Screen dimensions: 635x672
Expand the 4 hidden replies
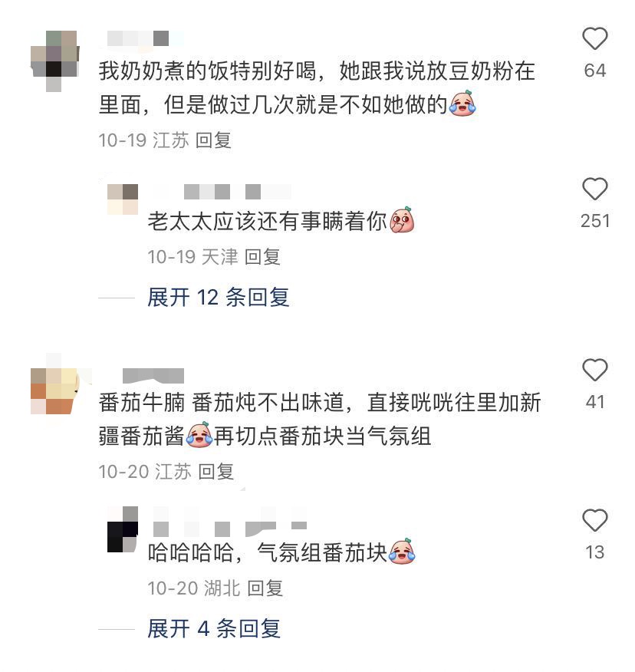pyautogui.click(x=214, y=628)
